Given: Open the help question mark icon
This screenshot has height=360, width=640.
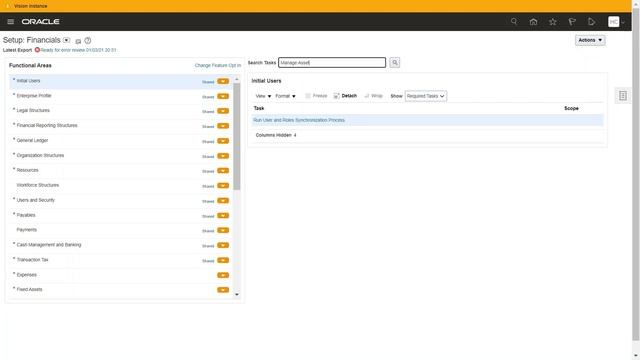Looking at the screenshot, I should click(88, 40).
